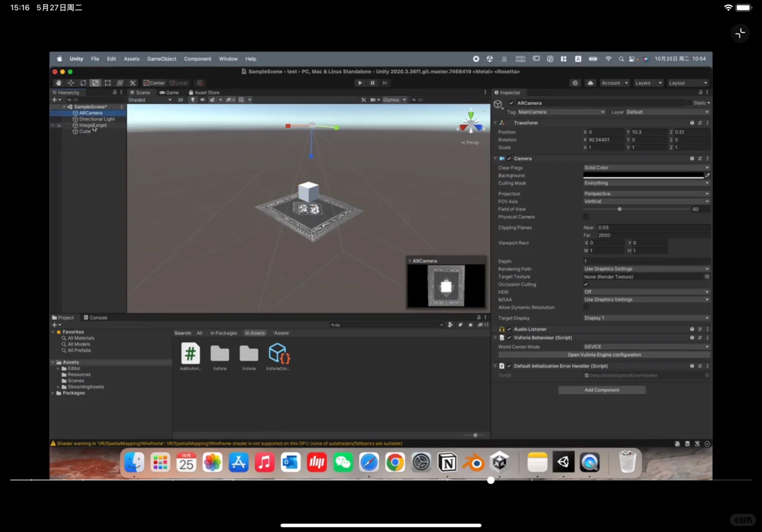
Task: Toggle ARCamera active checkbox
Action: [x=512, y=103]
